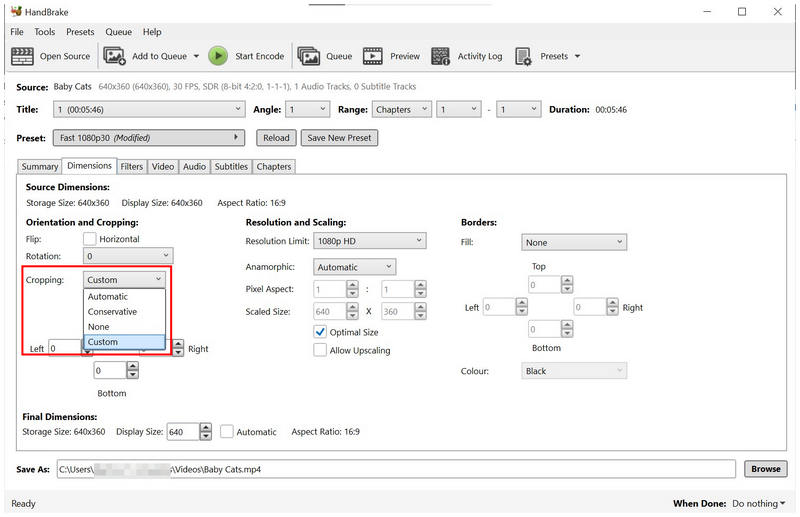Screen dimensions: 800x517
Task: Click the Display Size 640 stepper
Action: 206,432
